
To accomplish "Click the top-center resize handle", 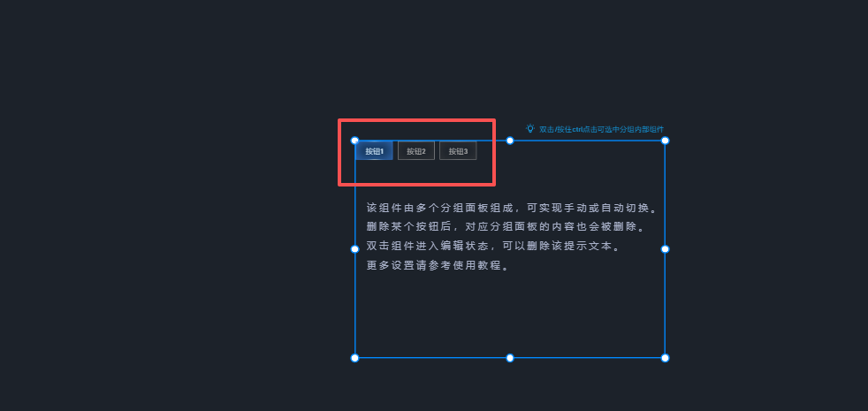I will click(510, 141).
